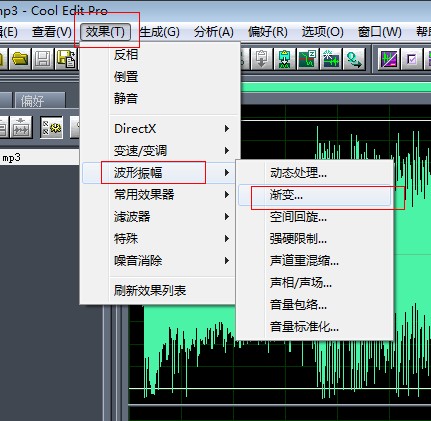Open the 选项(O) menu
Screen dimensions: 431x421
pos(322,32)
